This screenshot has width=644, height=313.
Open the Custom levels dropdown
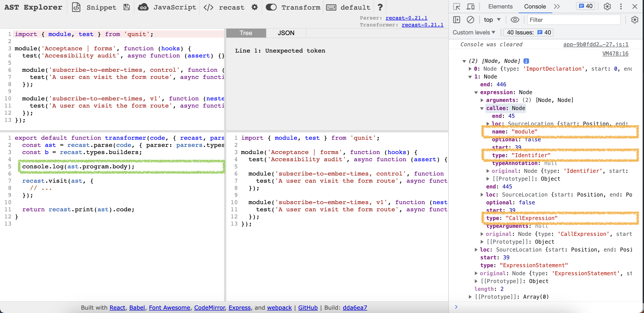click(474, 32)
